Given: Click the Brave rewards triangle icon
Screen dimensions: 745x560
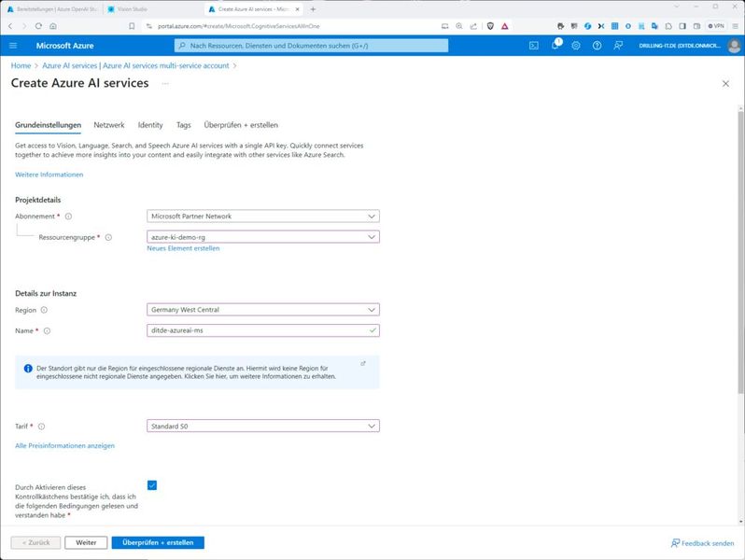Looking at the screenshot, I should [504, 26].
